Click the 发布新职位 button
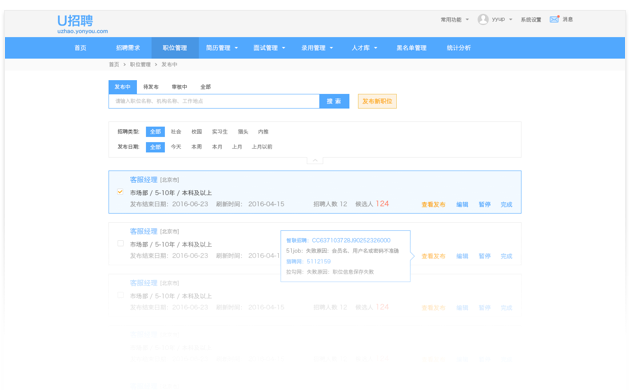The image size is (630, 390). coord(377,101)
